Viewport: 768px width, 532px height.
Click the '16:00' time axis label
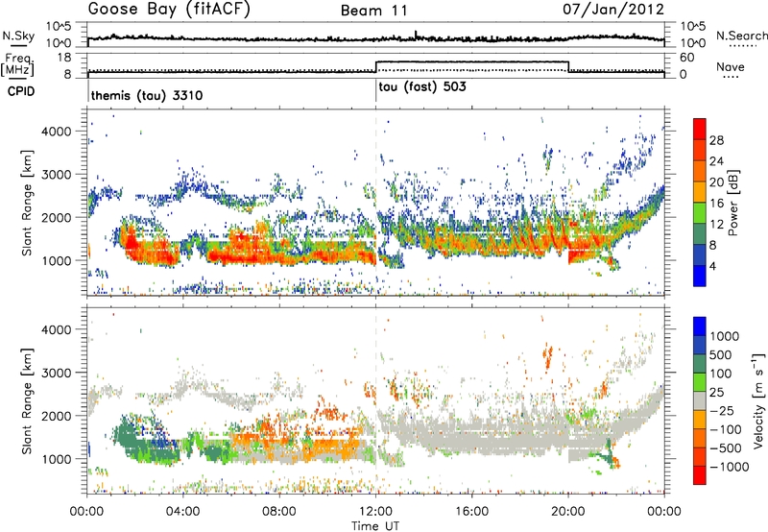(x=471, y=512)
